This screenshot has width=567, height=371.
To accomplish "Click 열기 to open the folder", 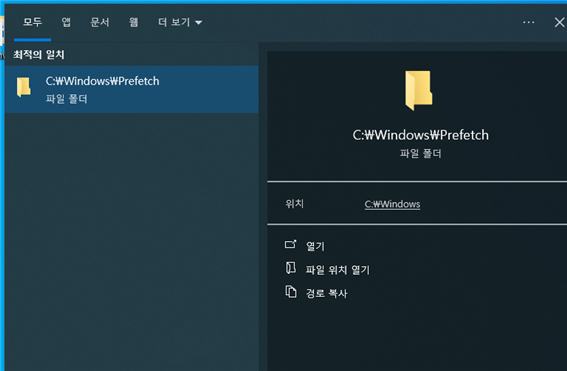I will 315,246.
